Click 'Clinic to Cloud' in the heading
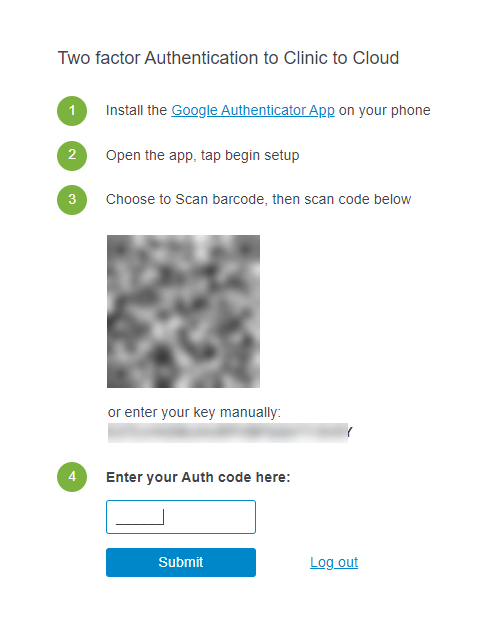Screen dimensions: 484x644 tap(341, 58)
